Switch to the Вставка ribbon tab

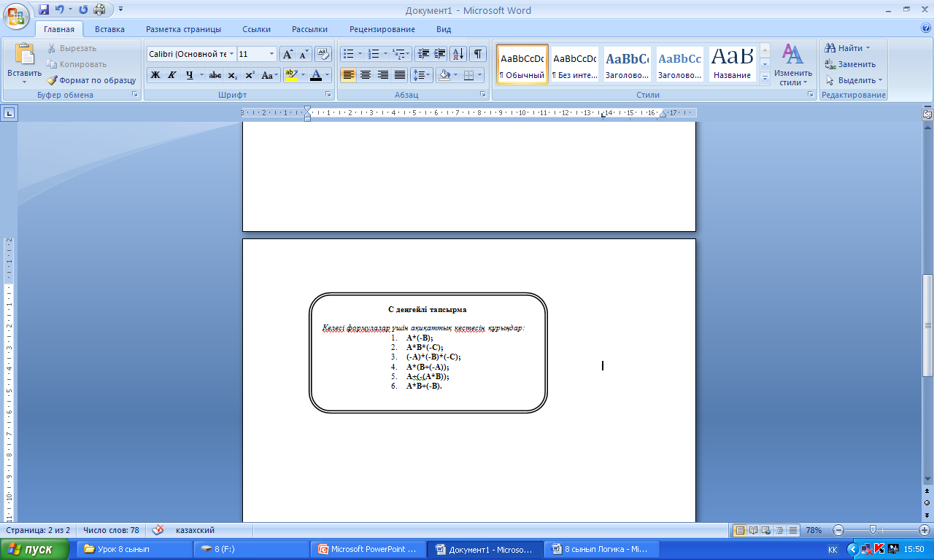[x=109, y=29]
